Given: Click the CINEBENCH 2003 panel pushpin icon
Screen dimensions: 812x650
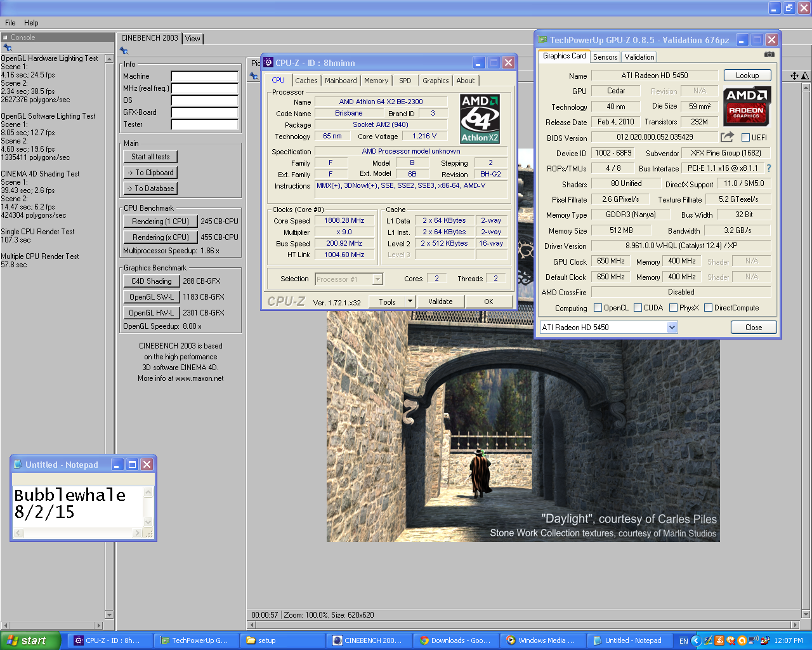Looking at the screenshot, I should (x=124, y=50).
